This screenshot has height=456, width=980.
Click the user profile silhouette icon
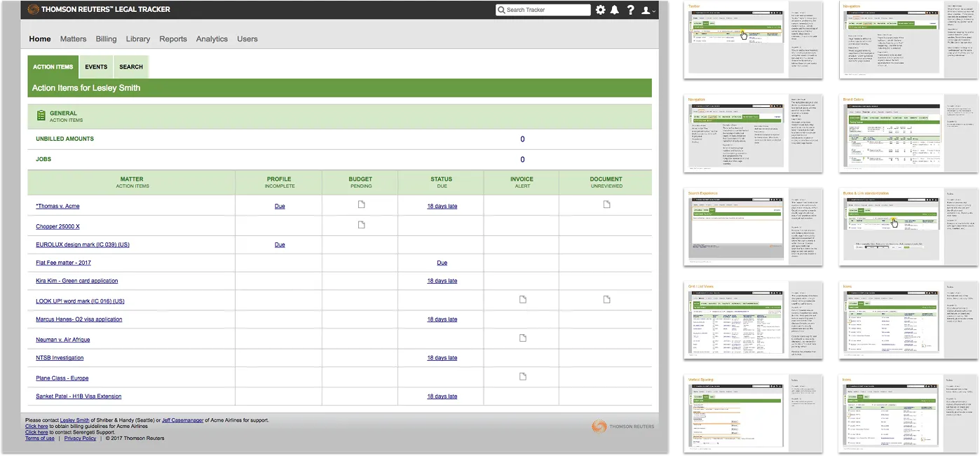coord(645,10)
